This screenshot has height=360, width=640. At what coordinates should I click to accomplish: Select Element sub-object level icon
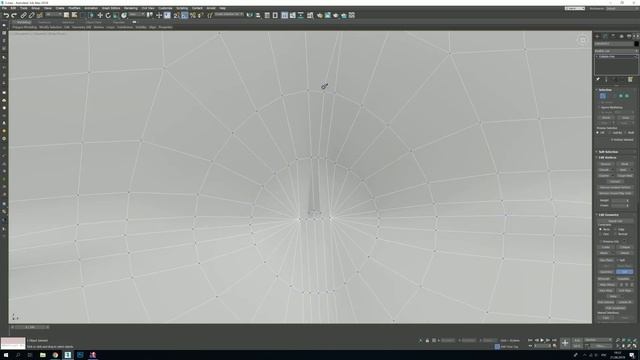click(x=627, y=96)
